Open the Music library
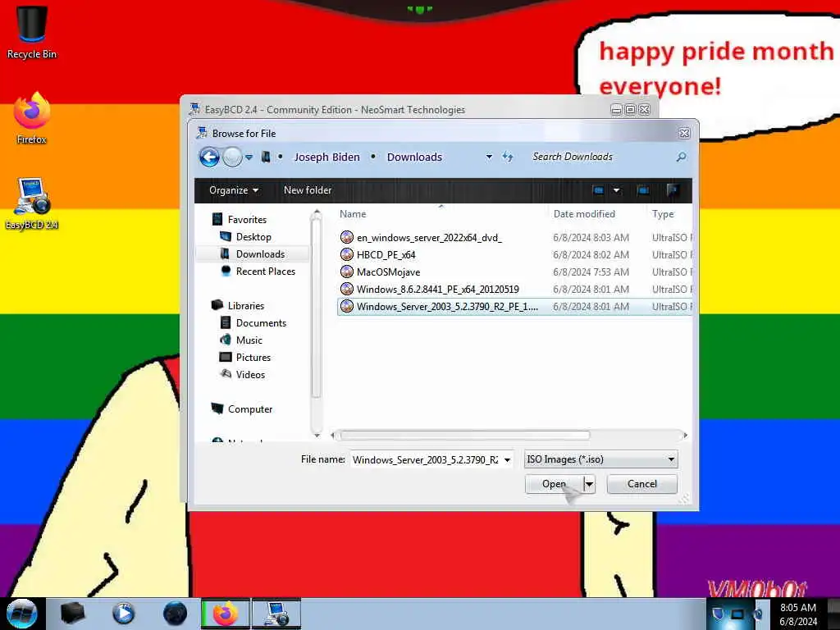The image size is (840, 630). click(x=249, y=340)
